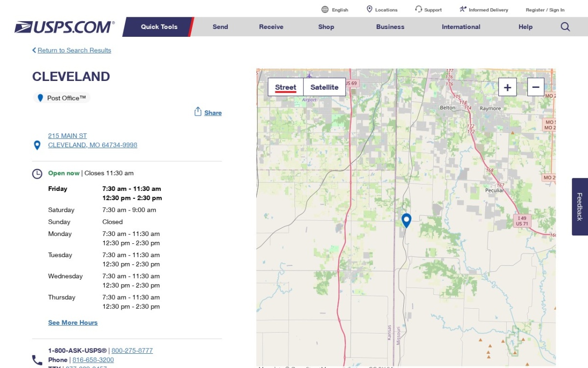Click the Wednesday day label
The image size is (588, 368).
66,276
